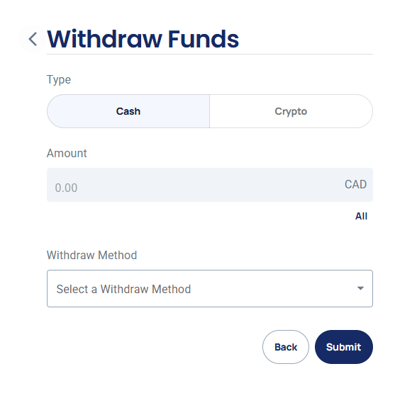417x393 pixels.
Task: Click the Amount field label
Action: point(67,153)
